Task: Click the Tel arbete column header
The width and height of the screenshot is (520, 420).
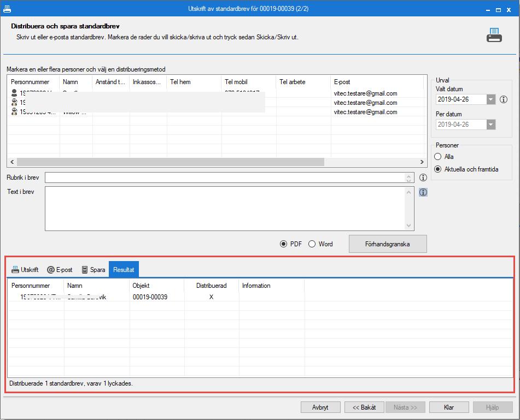Action: (292, 82)
